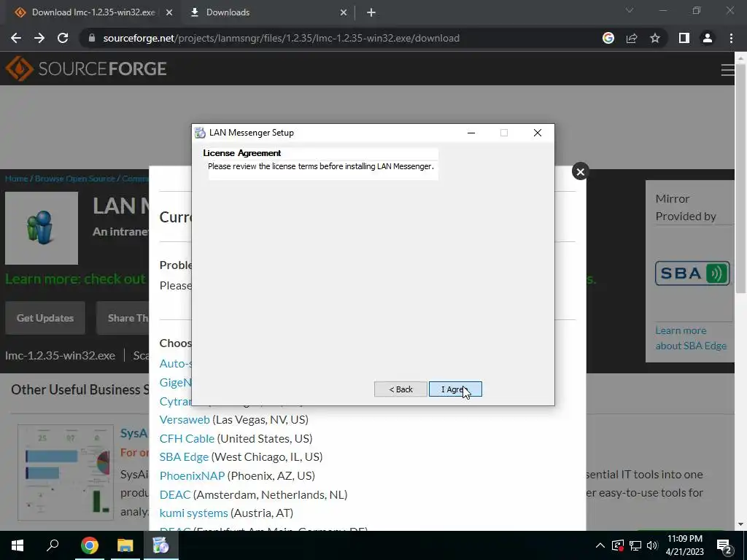This screenshot has width=747, height=560.
Task: Open the volume tray icon
Action: [x=652, y=545]
